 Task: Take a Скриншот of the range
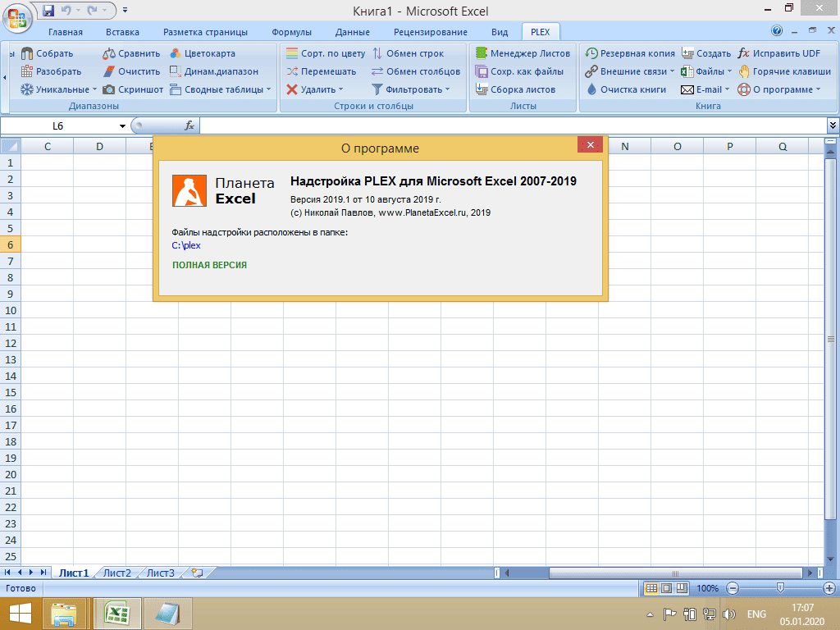pos(133,89)
